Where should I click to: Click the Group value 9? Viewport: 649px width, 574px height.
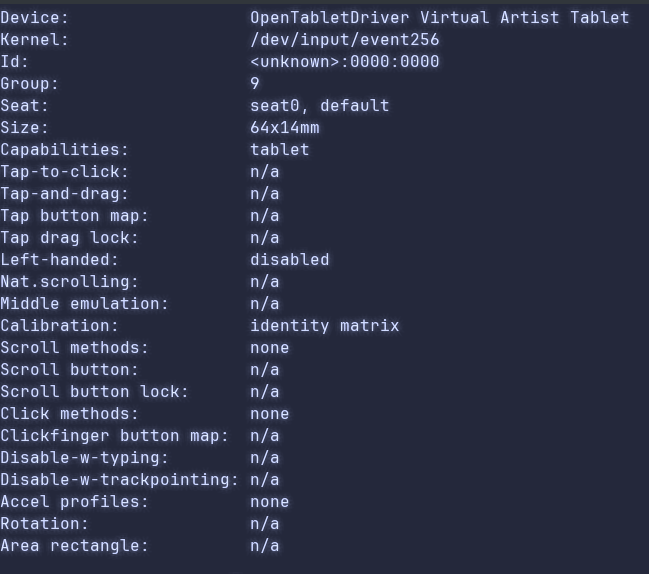point(255,84)
